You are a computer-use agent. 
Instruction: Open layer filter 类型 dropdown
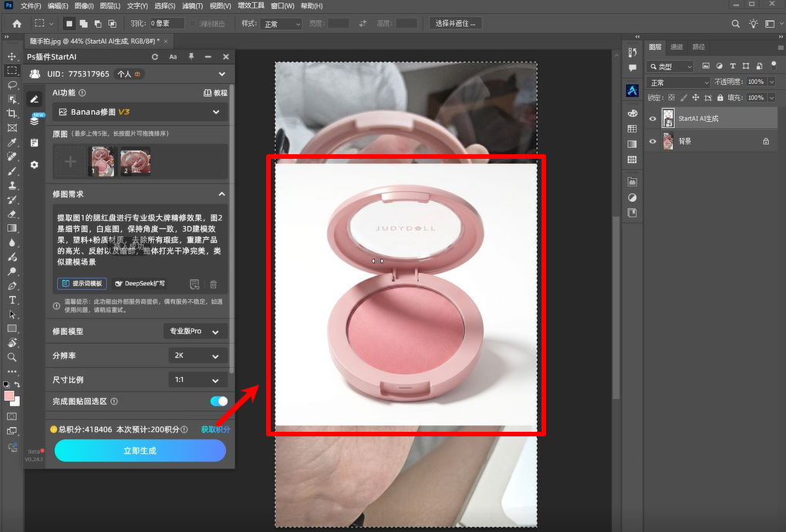[x=670, y=66]
